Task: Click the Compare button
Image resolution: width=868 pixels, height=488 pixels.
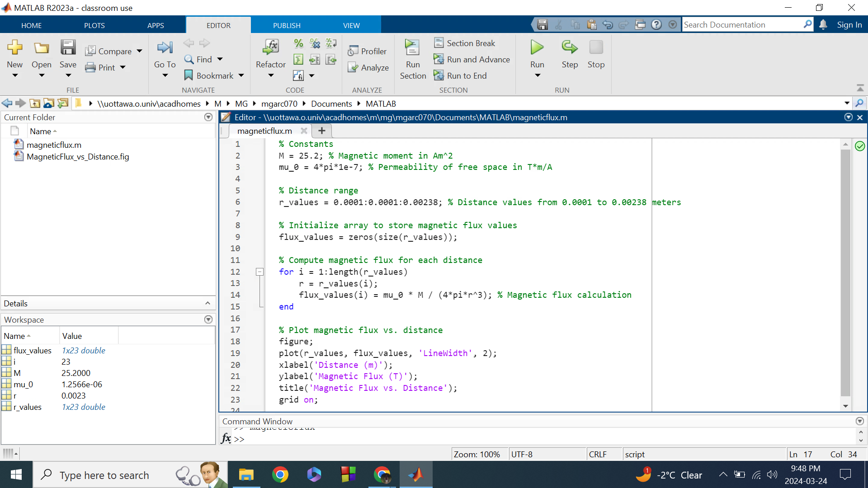Action: pyautogui.click(x=108, y=51)
